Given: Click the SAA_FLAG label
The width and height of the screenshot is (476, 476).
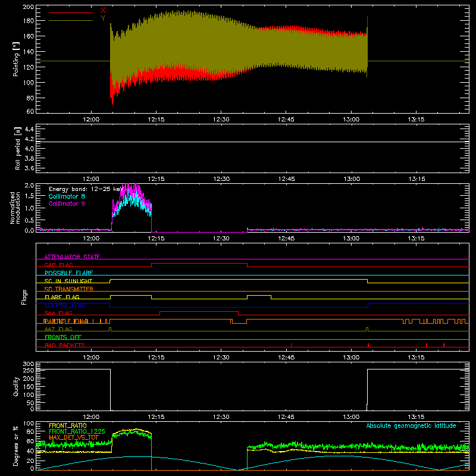Looking at the screenshot, I should [x=58, y=313].
